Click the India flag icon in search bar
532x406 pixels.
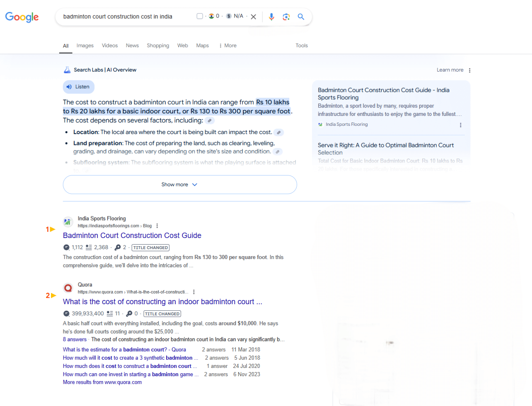pyautogui.click(x=211, y=16)
